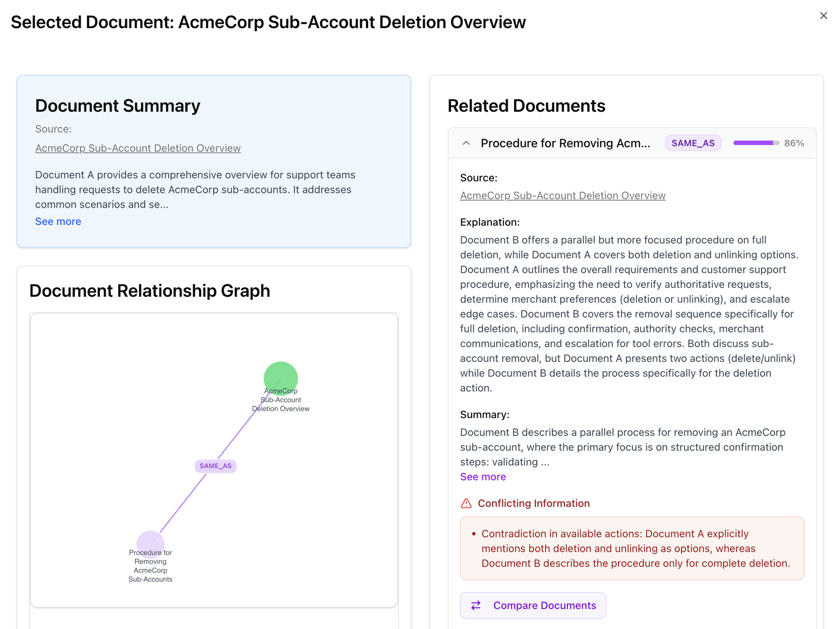Image resolution: width=840 pixels, height=629 pixels.
Task: Expand Document Summary with See more
Action: click(x=58, y=221)
